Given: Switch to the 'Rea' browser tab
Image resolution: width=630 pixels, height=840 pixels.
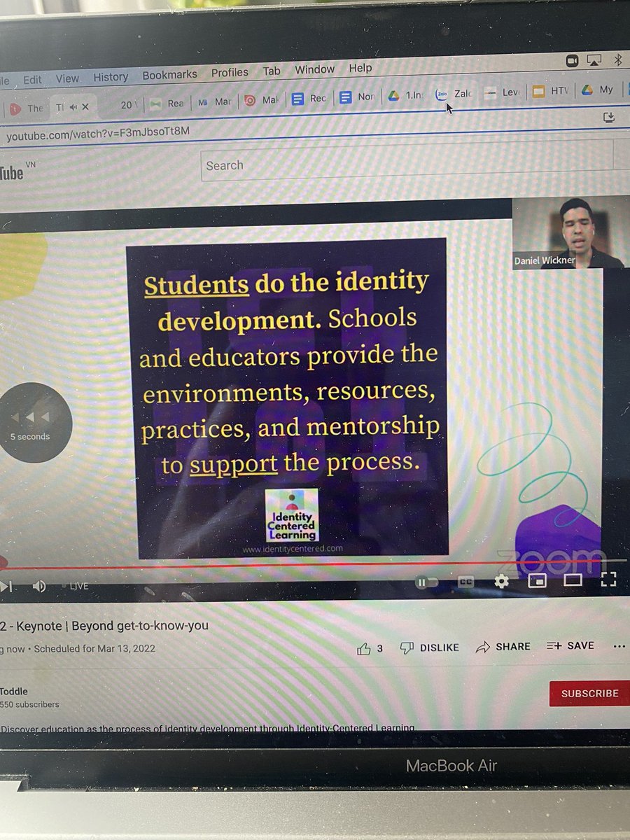Looking at the screenshot, I should (x=167, y=104).
